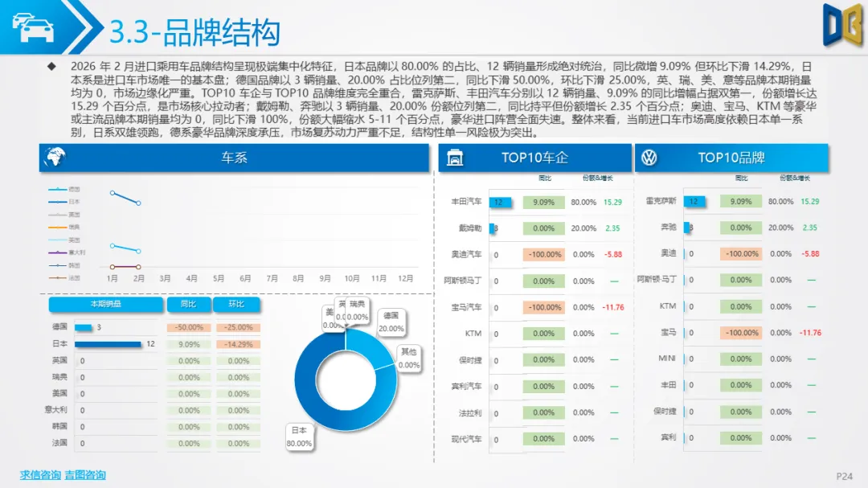This screenshot has width=868, height=488.
Task: Click the MINI row label
Action: coord(667,359)
